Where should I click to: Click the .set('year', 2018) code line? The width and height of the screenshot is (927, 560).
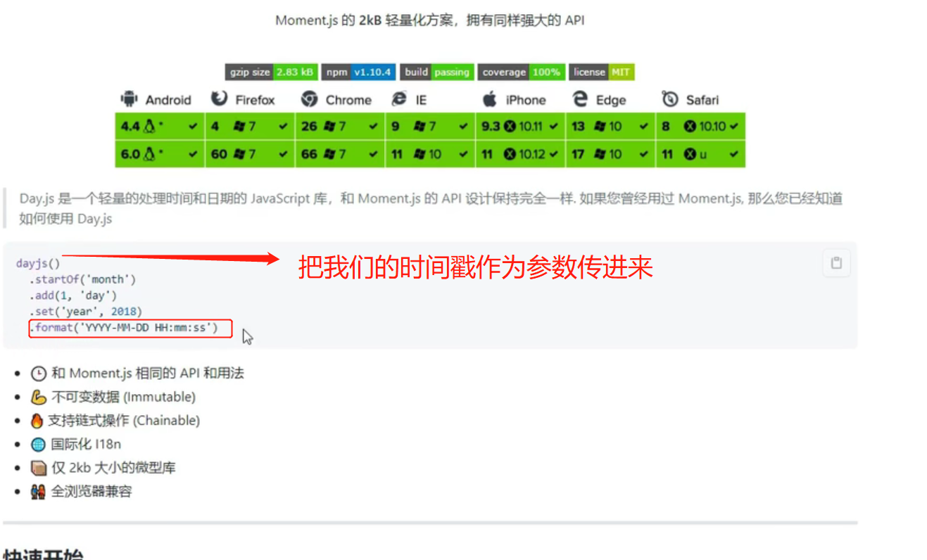[85, 311]
